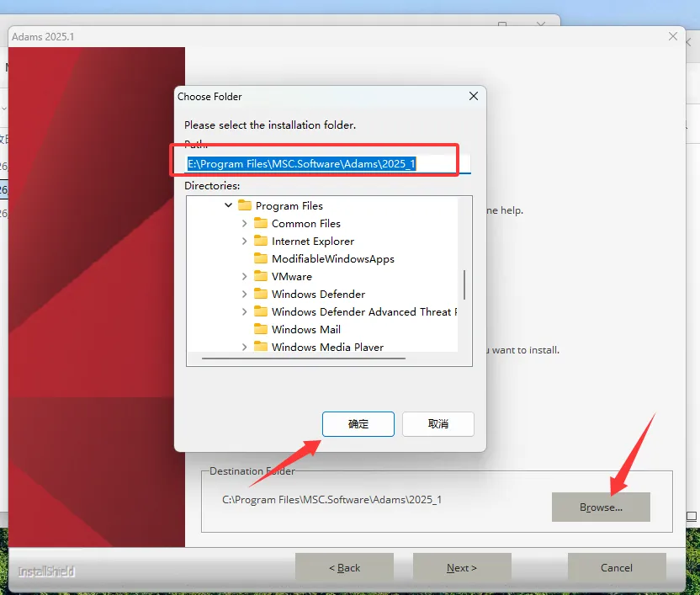Click the Directories vertical scrollbar thumb
Image resolution: width=700 pixels, height=595 pixels.
tap(464, 284)
